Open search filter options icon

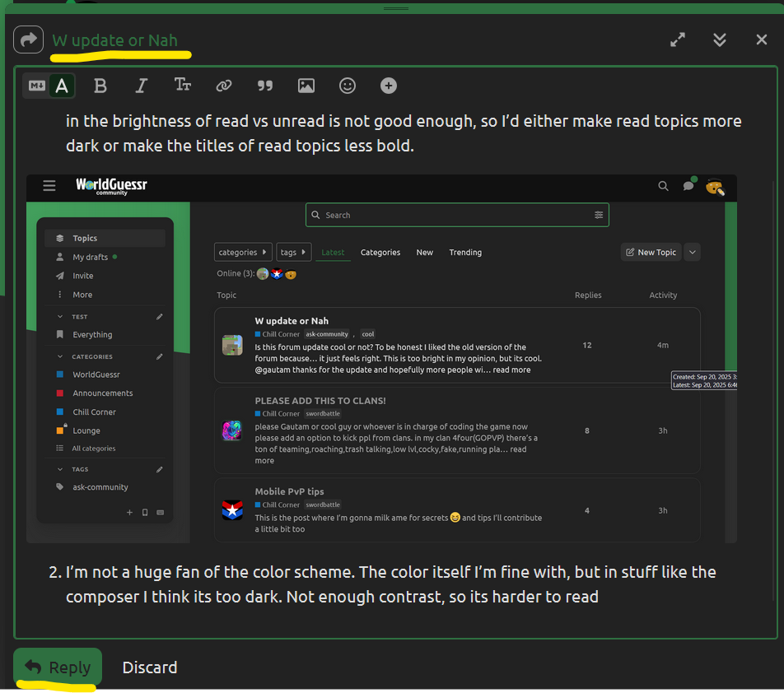click(598, 215)
